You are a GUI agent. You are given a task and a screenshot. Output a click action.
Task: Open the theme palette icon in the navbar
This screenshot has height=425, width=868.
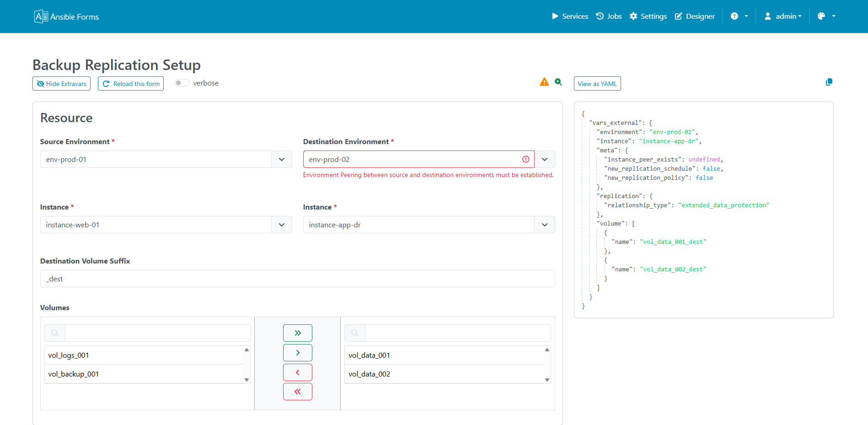click(x=822, y=16)
